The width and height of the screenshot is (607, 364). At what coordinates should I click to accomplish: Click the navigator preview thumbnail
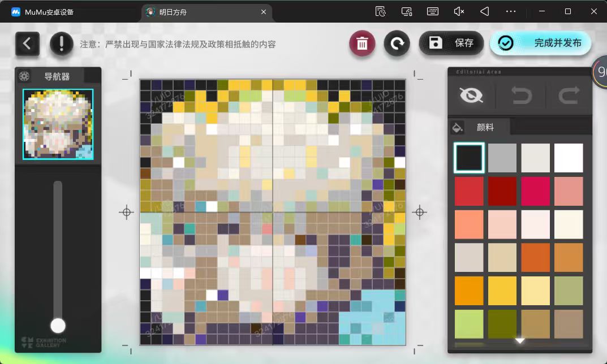(58, 124)
